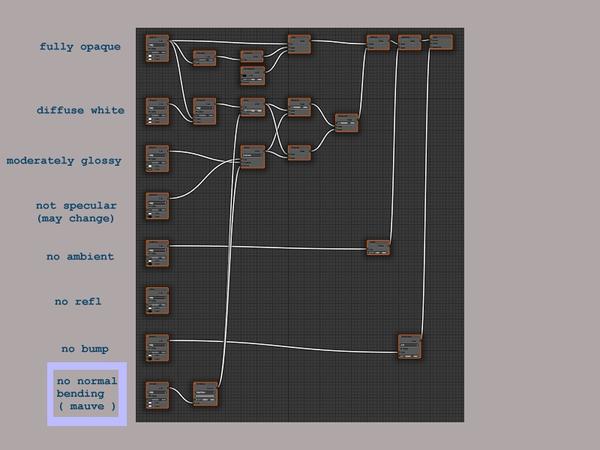The width and height of the screenshot is (600, 450).
Task: Select the input node beside 'not specular (may change)'
Action: click(x=157, y=206)
